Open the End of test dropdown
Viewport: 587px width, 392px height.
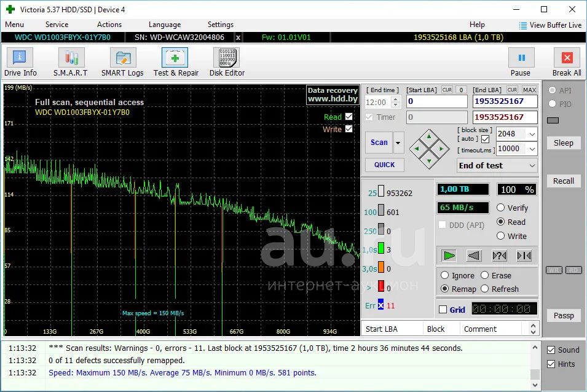532,165
